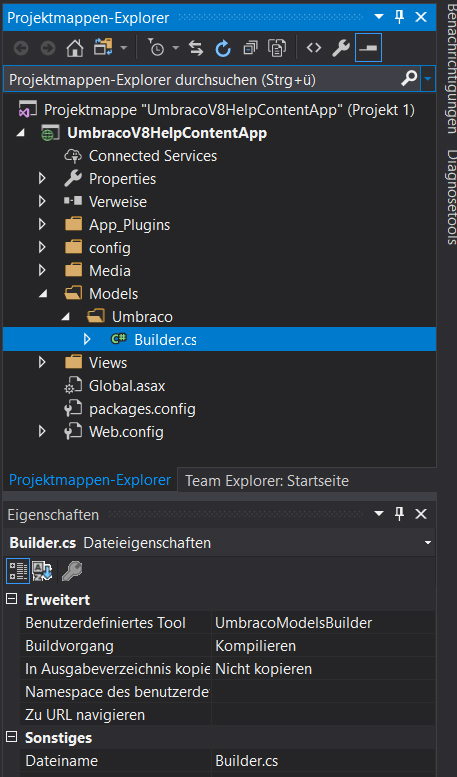Expand the App_Plugins folder
Image resolution: width=457 pixels, height=777 pixels.
pos(42,225)
